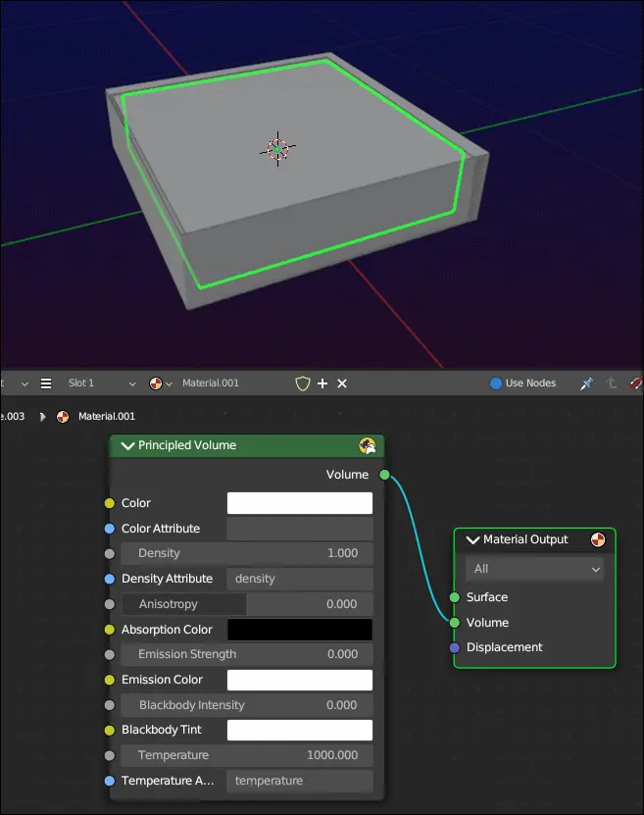Click the parent node tree arrow icon
Viewport: 644px width, 815px height.
pos(612,383)
